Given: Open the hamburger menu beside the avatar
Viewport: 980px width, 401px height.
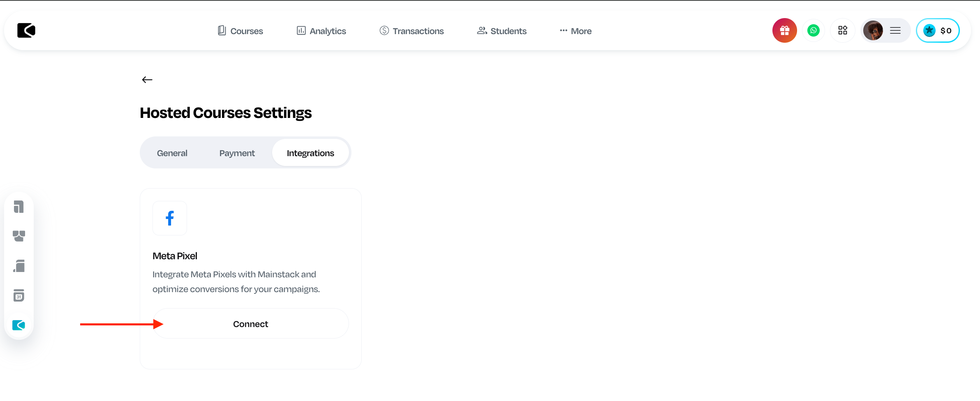Looking at the screenshot, I should (895, 30).
